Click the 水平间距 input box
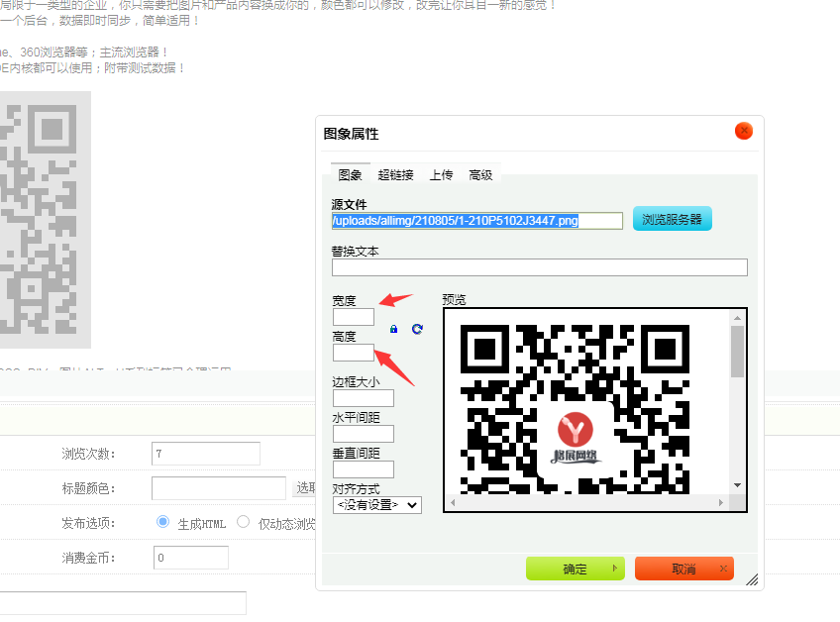 point(364,434)
